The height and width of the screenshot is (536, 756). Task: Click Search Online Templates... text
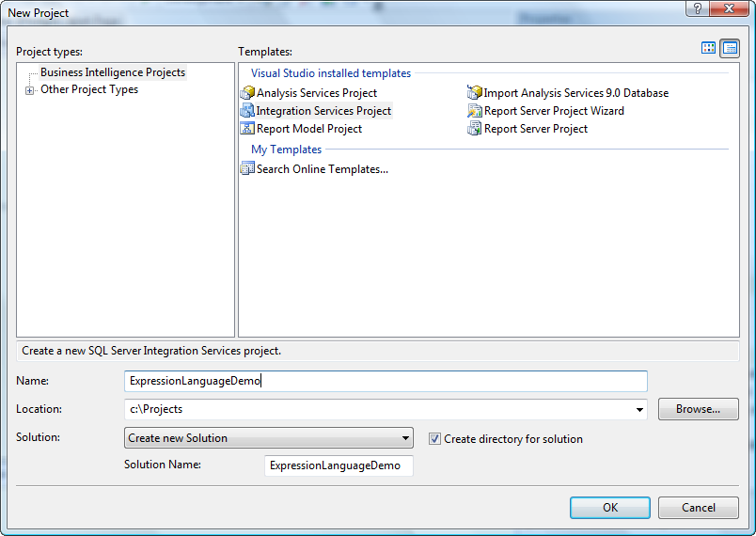[x=323, y=169]
